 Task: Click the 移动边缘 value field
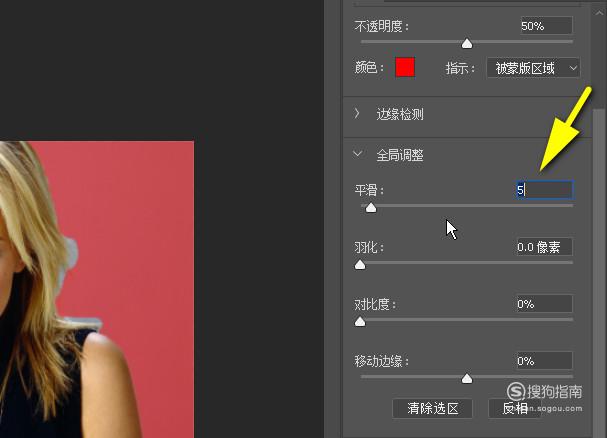[x=544, y=361]
